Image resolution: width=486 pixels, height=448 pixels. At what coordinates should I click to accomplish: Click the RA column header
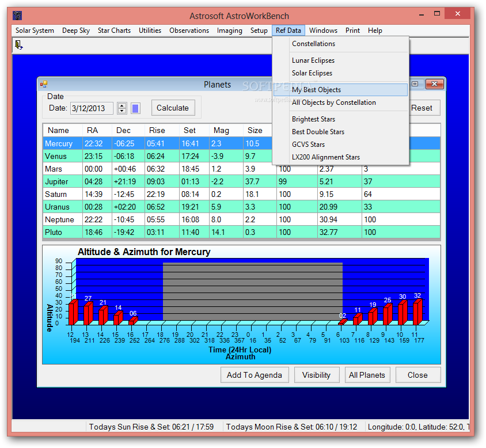pyautogui.click(x=97, y=131)
